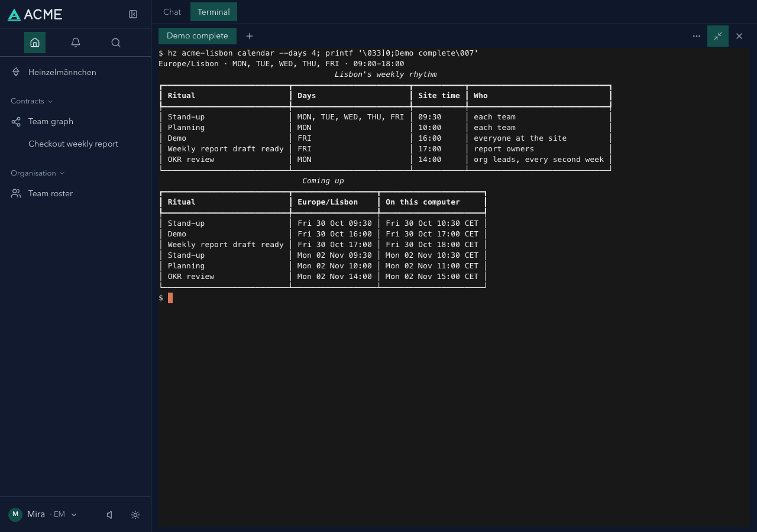Open Checkout weekly report
Viewport: 757px width, 532px height.
[73, 144]
